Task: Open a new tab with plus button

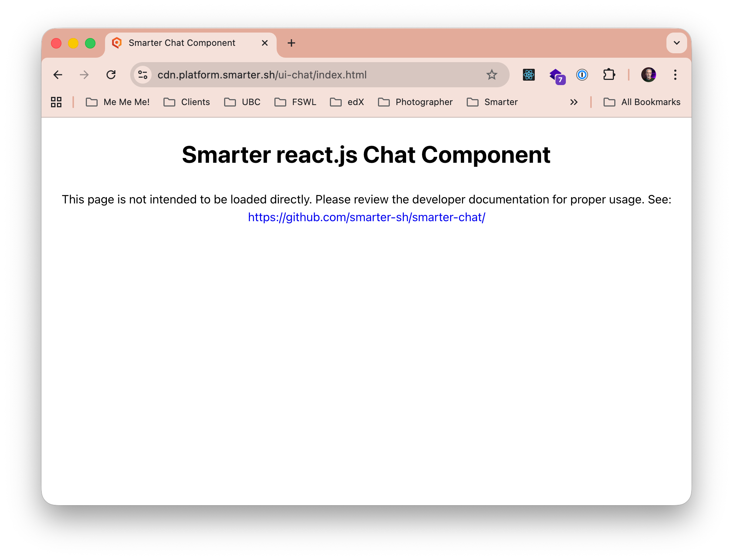Action: click(291, 43)
